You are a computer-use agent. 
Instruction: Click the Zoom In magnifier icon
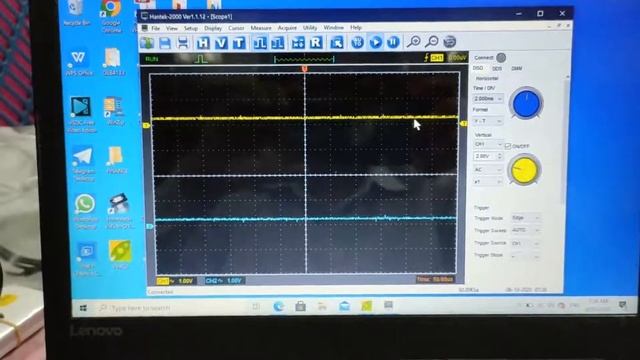click(413, 42)
